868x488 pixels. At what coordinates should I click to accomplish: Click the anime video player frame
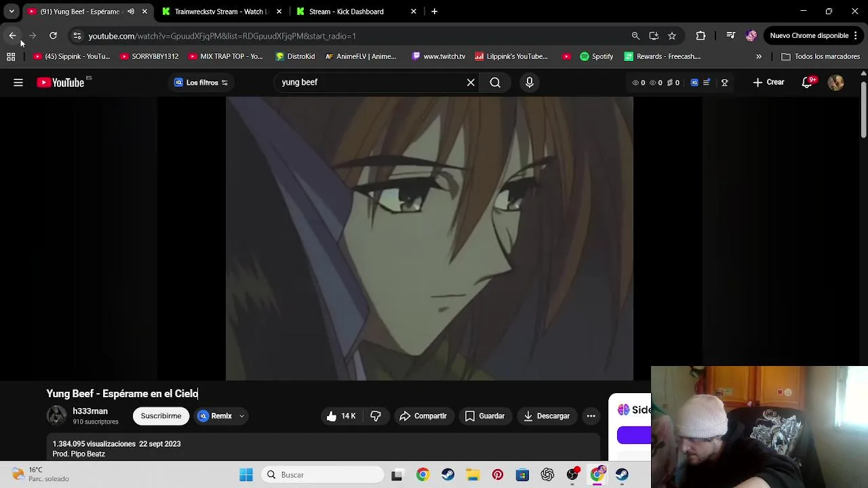click(429, 239)
